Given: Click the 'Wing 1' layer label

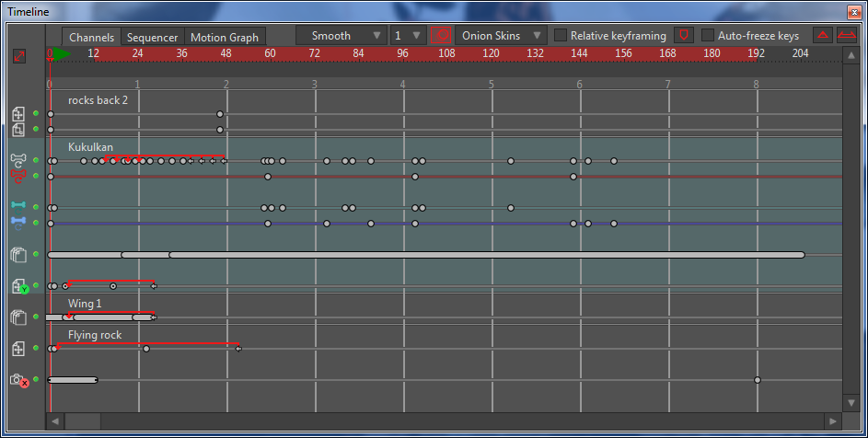Looking at the screenshot, I should click(x=85, y=304).
